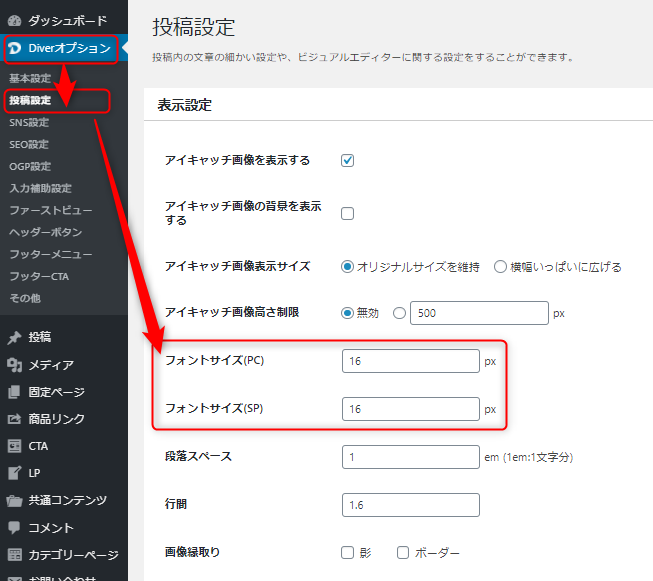Click the media icon beside メディア
This screenshot has width=653, height=581.
(x=15, y=365)
